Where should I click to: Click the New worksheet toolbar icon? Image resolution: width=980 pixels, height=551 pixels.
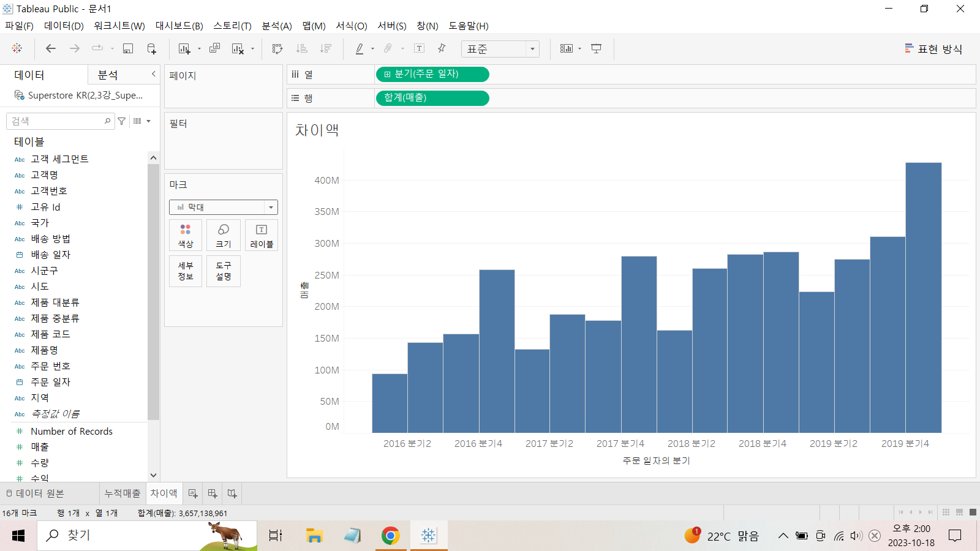click(184, 48)
